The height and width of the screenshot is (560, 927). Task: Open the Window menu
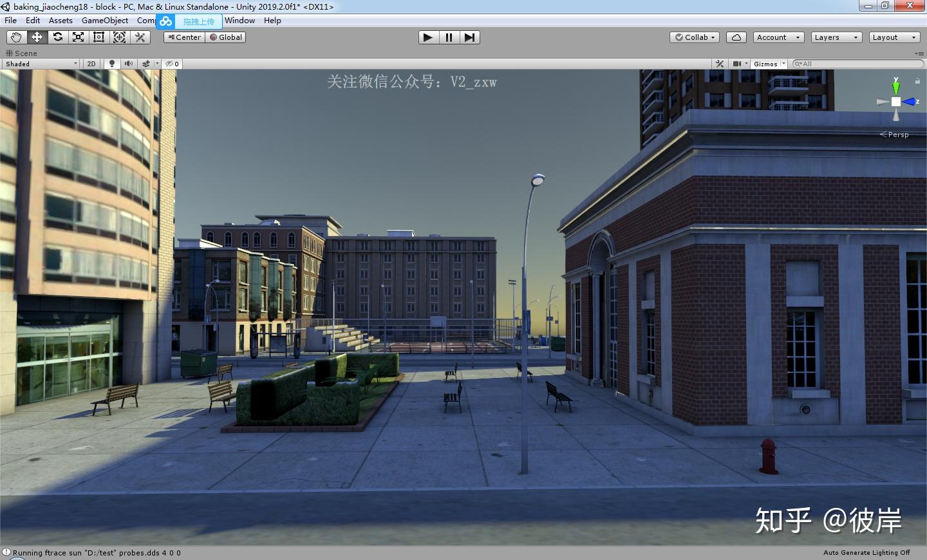(x=239, y=21)
